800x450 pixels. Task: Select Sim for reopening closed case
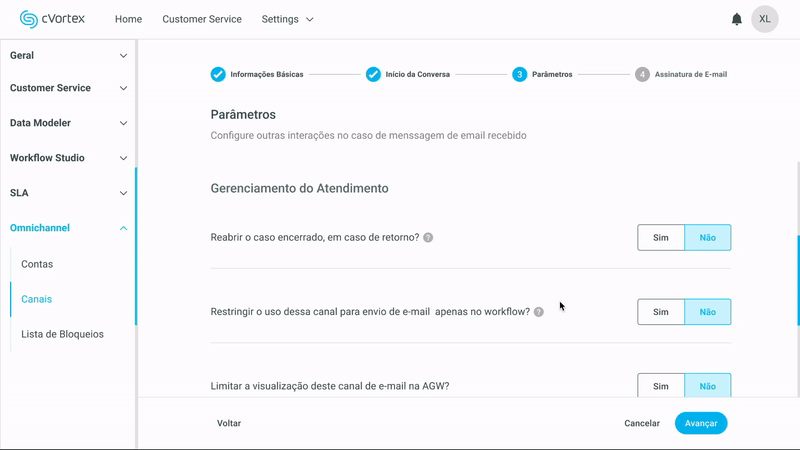(x=661, y=237)
